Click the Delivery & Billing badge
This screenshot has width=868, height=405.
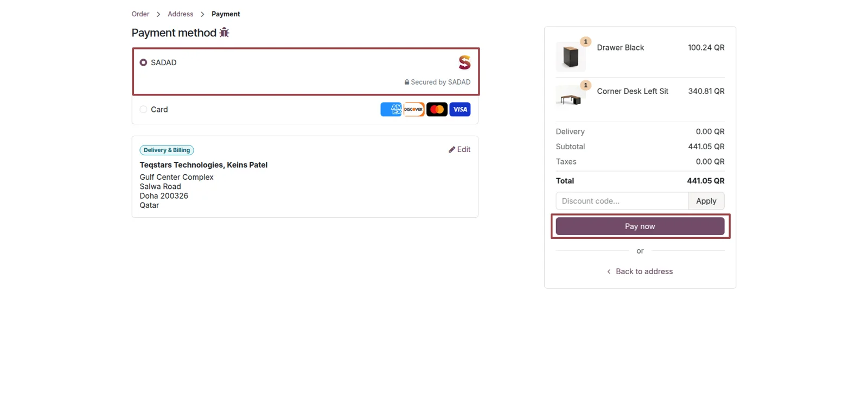click(167, 150)
